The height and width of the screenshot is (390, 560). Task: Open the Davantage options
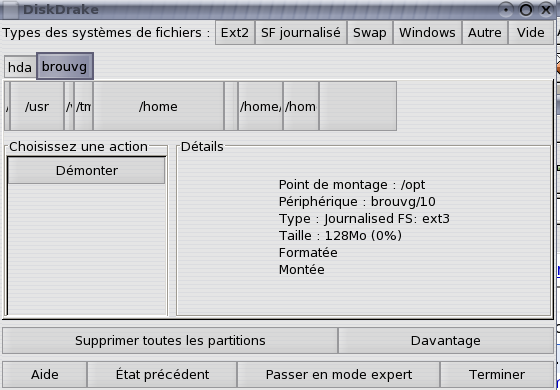[x=446, y=341]
